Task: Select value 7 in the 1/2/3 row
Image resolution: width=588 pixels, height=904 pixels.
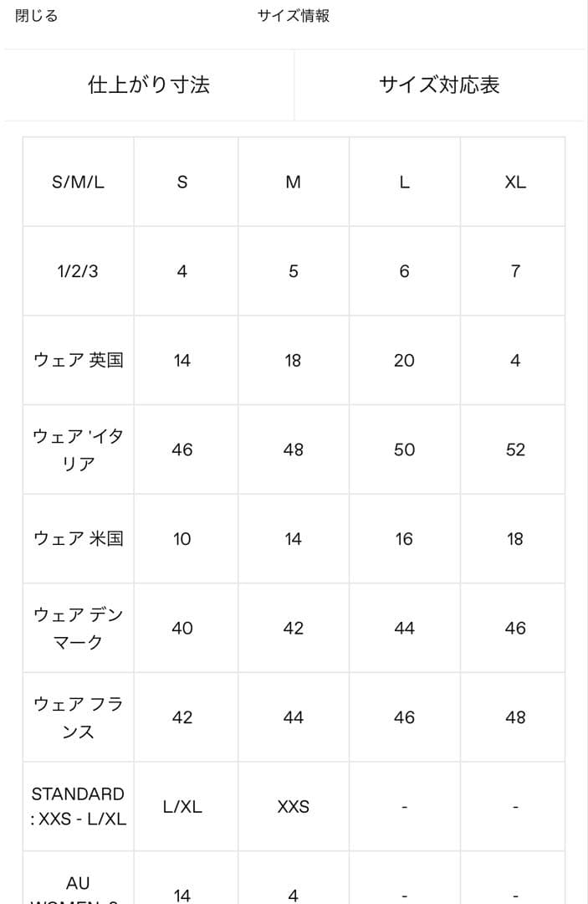Action: click(515, 271)
